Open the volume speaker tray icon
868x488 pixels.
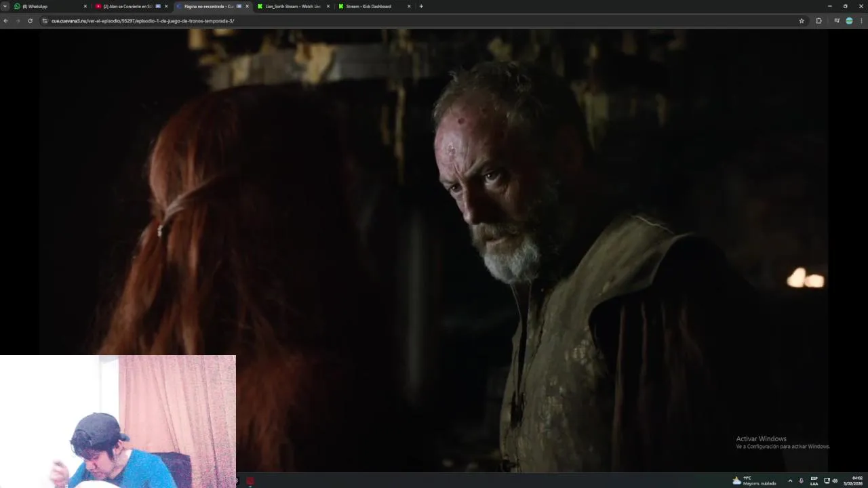tap(835, 481)
